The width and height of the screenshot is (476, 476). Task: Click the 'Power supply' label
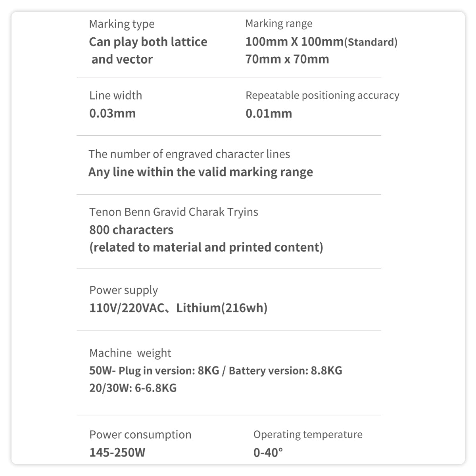(123, 290)
